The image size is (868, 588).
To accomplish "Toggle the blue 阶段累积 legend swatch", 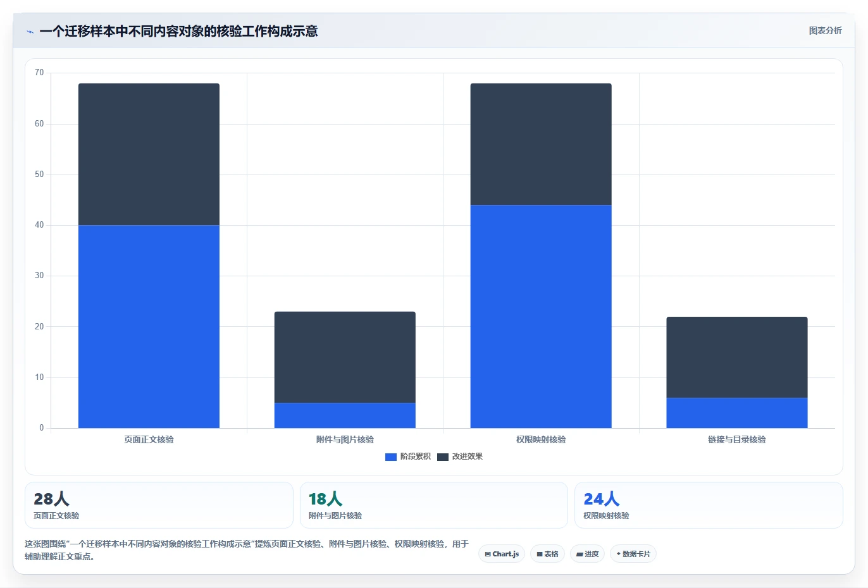I will pos(391,456).
